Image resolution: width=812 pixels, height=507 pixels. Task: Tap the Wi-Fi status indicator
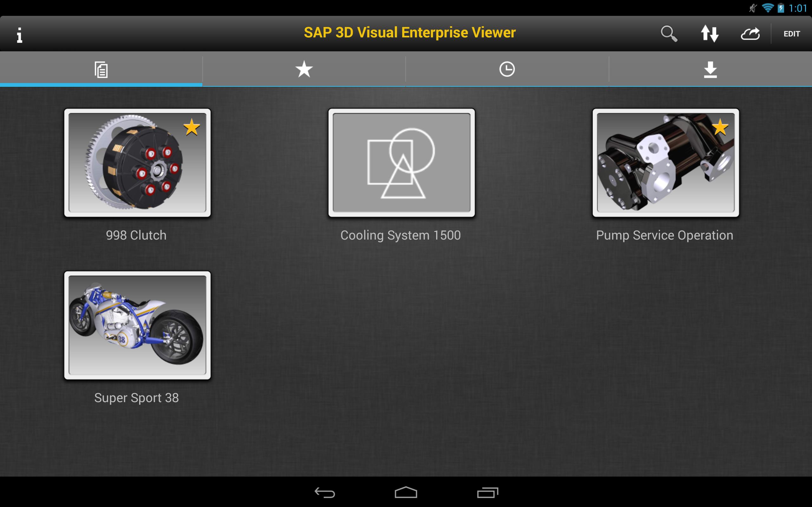(x=768, y=7)
